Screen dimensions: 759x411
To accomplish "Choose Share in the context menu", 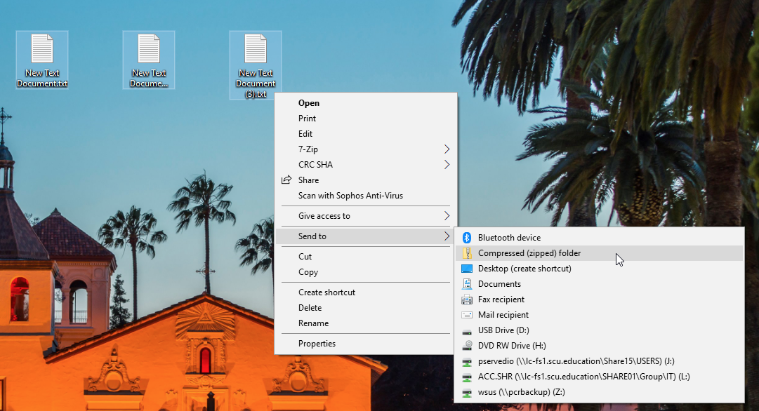I will pos(365,180).
